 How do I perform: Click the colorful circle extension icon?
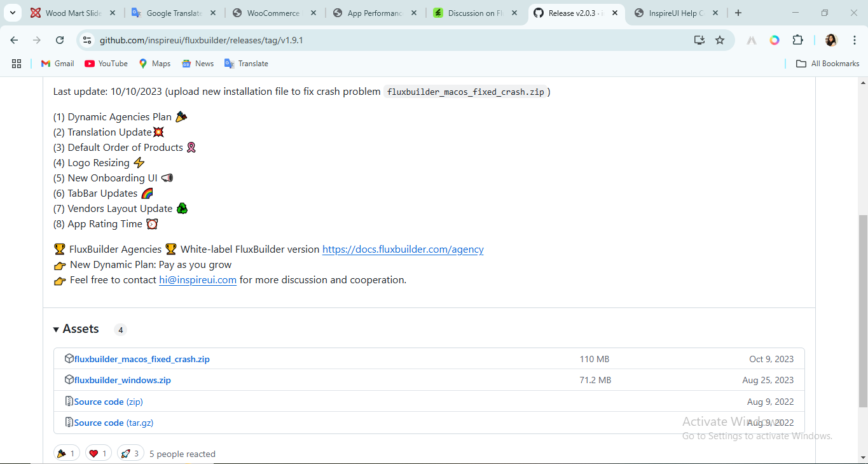(x=775, y=40)
